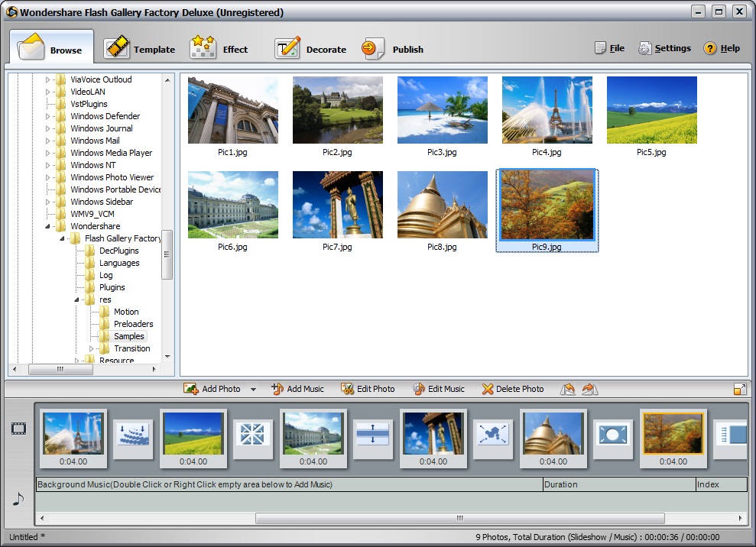Select the Rotate Left photo icon
The image size is (756, 547).
567,389
